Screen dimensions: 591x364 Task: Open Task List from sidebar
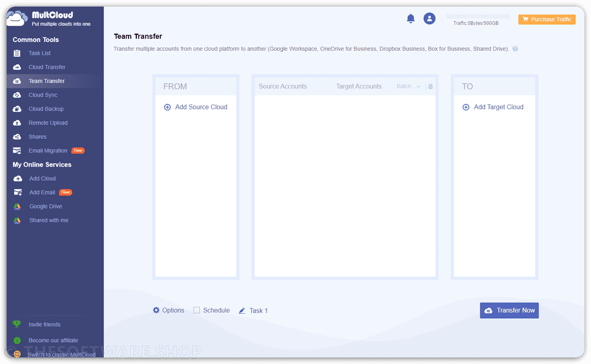click(39, 53)
